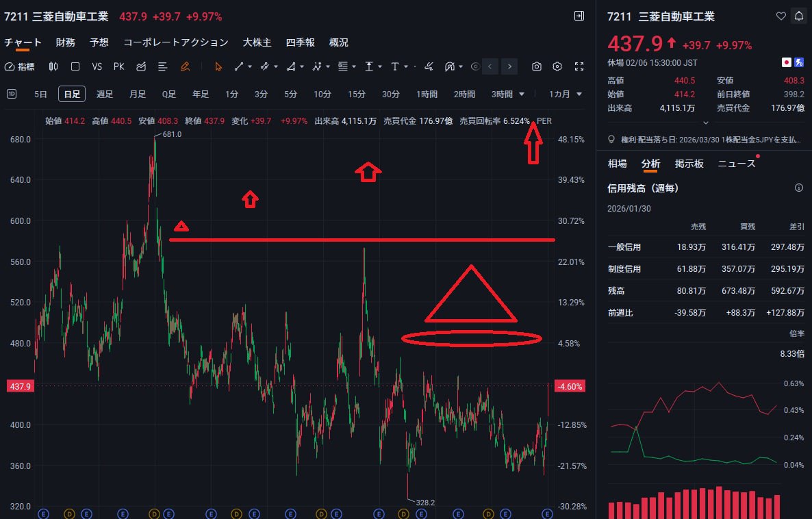
Task: Click the Japan flag market icon
Action: 787,63
